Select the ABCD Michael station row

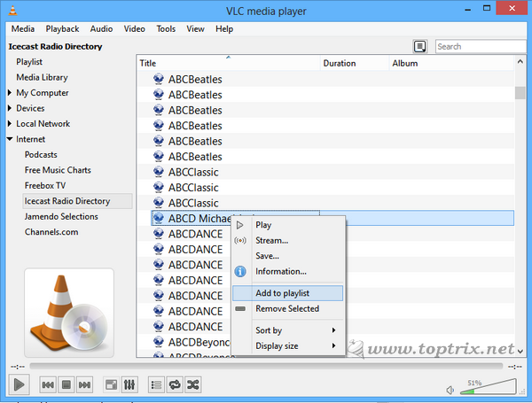(x=332, y=218)
